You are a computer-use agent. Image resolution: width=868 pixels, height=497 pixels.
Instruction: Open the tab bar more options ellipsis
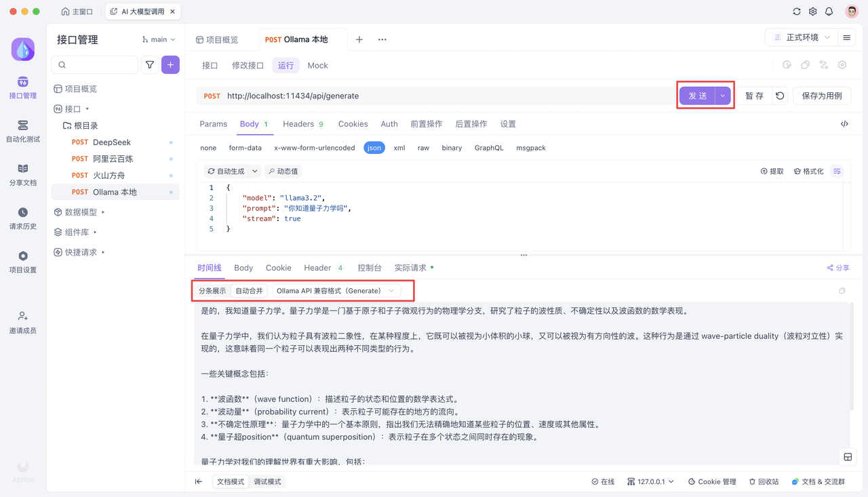pos(382,39)
